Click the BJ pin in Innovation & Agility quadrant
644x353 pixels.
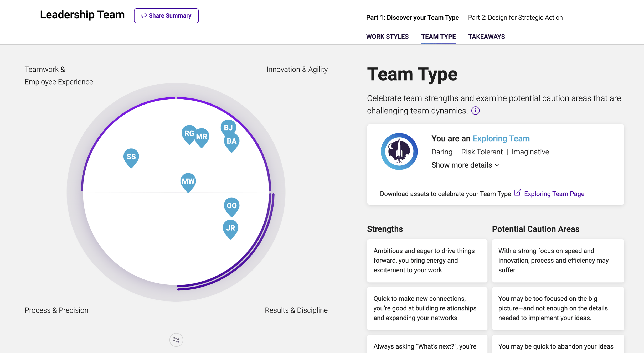228,128
